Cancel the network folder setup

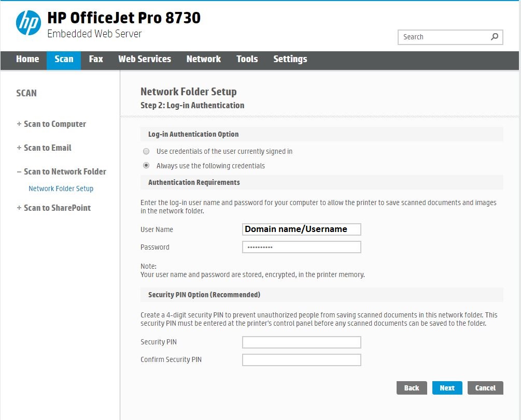pos(485,388)
